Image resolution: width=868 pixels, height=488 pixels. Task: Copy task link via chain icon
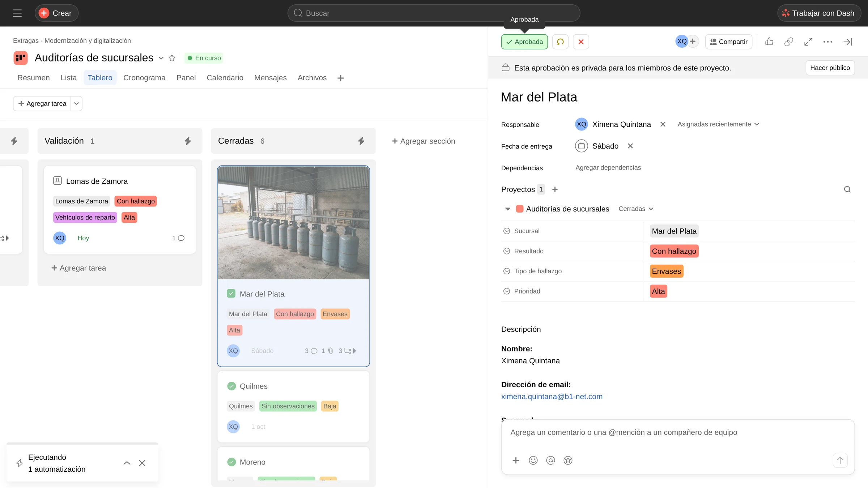(789, 42)
